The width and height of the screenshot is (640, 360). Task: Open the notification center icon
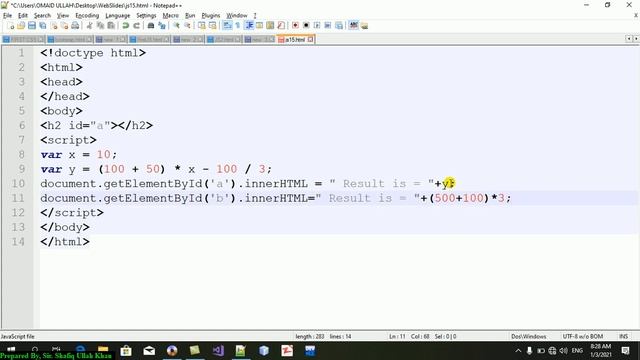[x=625, y=351]
